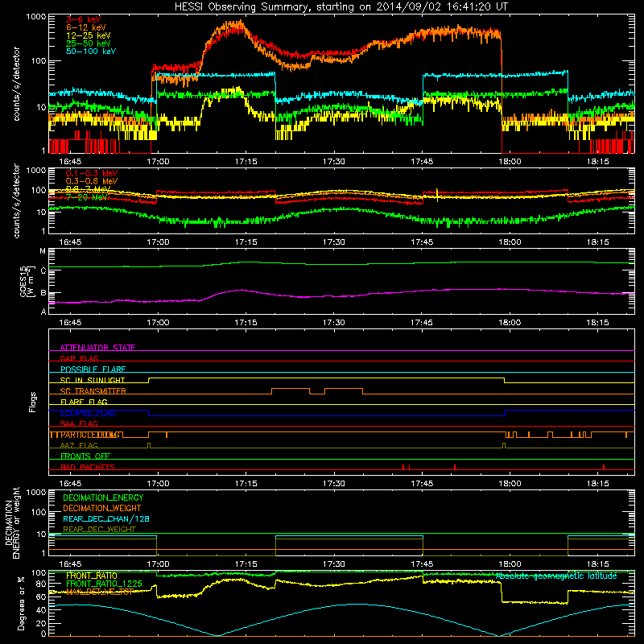Image resolution: width=644 pixels, height=644 pixels.
Task: Click the SC_IN_SUNLIGHT flag label
Action: click(93, 380)
